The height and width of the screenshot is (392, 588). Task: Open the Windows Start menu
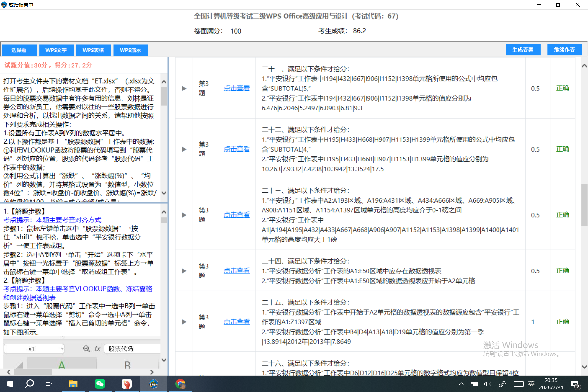(9, 384)
